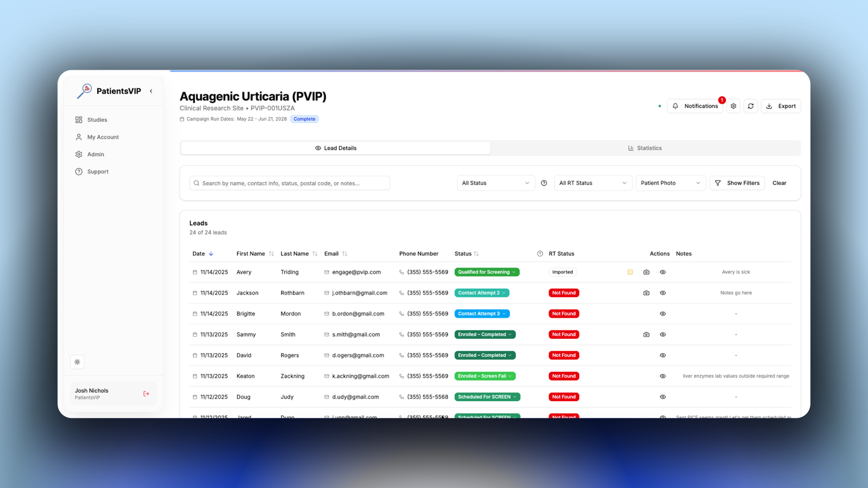Open settings gear next to Notifications

click(x=733, y=106)
